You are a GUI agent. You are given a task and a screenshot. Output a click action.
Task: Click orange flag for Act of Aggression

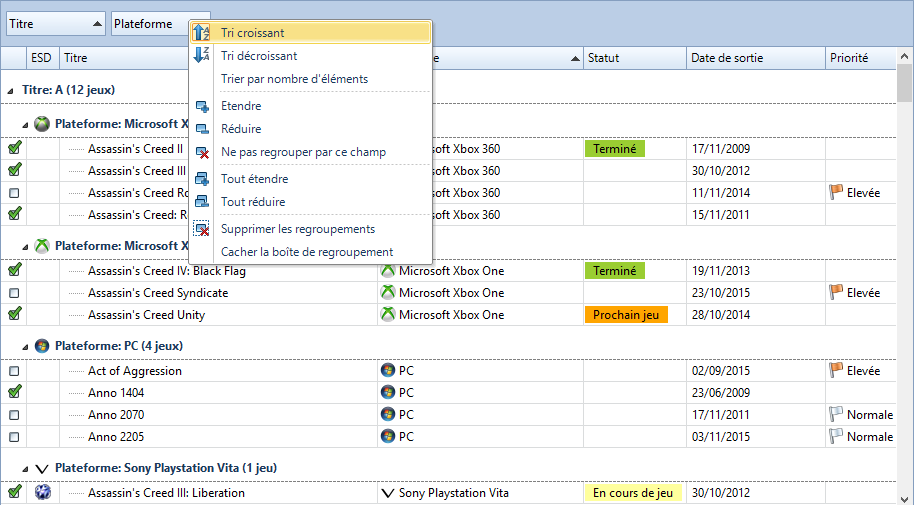tap(836, 370)
